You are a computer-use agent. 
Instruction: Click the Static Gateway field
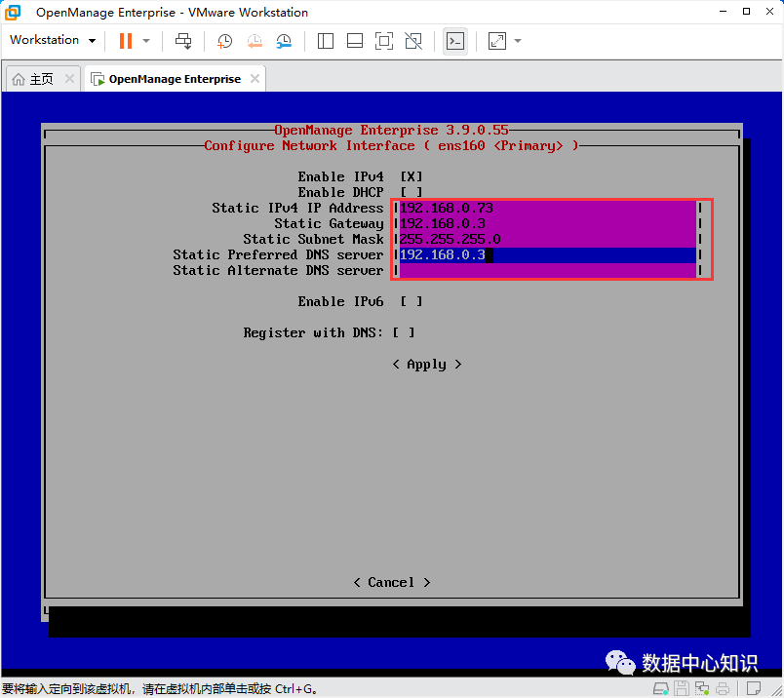(548, 223)
